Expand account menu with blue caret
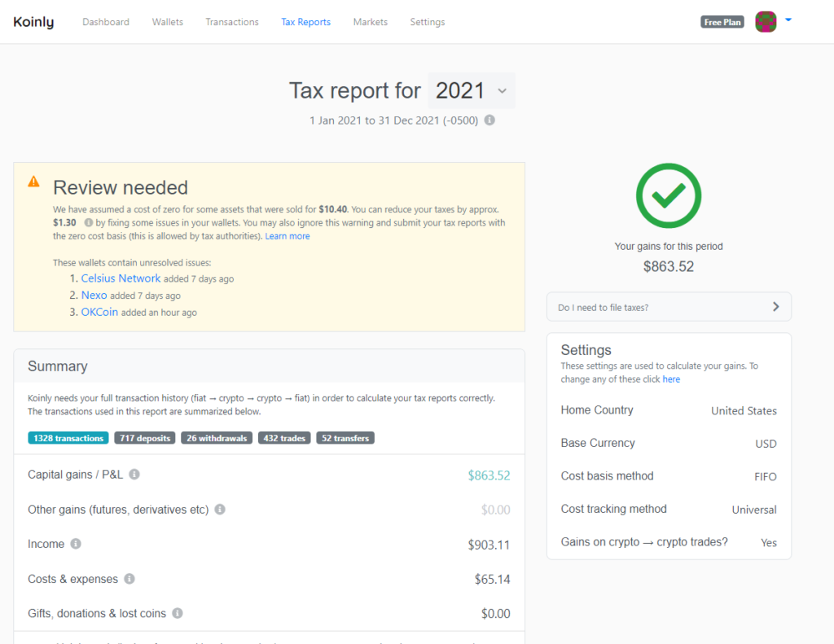This screenshot has height=644, width=834. (x=788, y=20)
